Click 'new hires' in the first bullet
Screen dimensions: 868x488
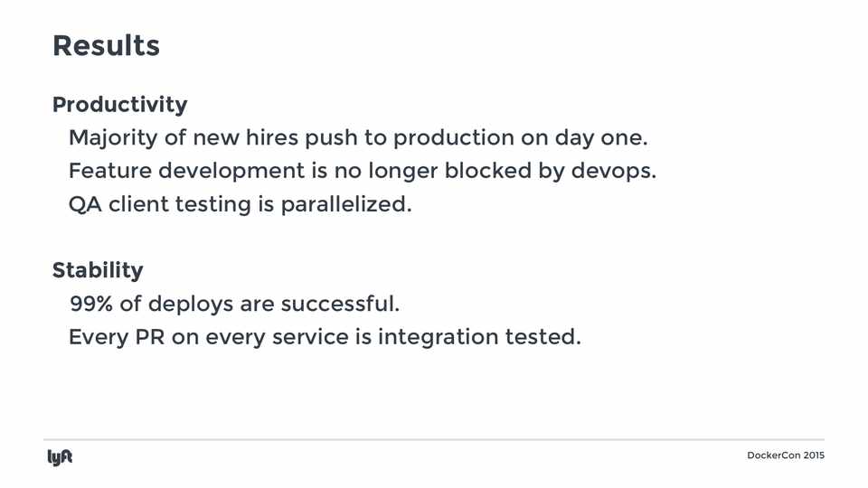click(x=242, y=138)
